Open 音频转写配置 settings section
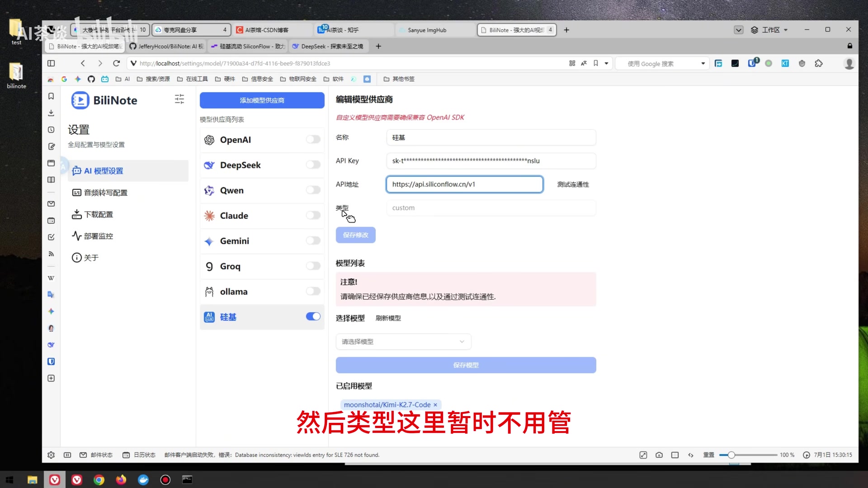Image resolution: width=868 pixels, height=488 pixels. pos(128,192)
